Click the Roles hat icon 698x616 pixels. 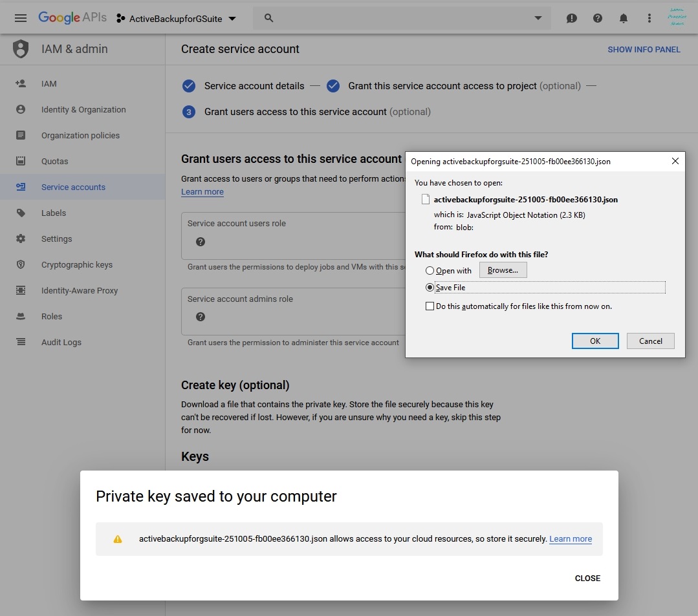(x=21, y=316)
